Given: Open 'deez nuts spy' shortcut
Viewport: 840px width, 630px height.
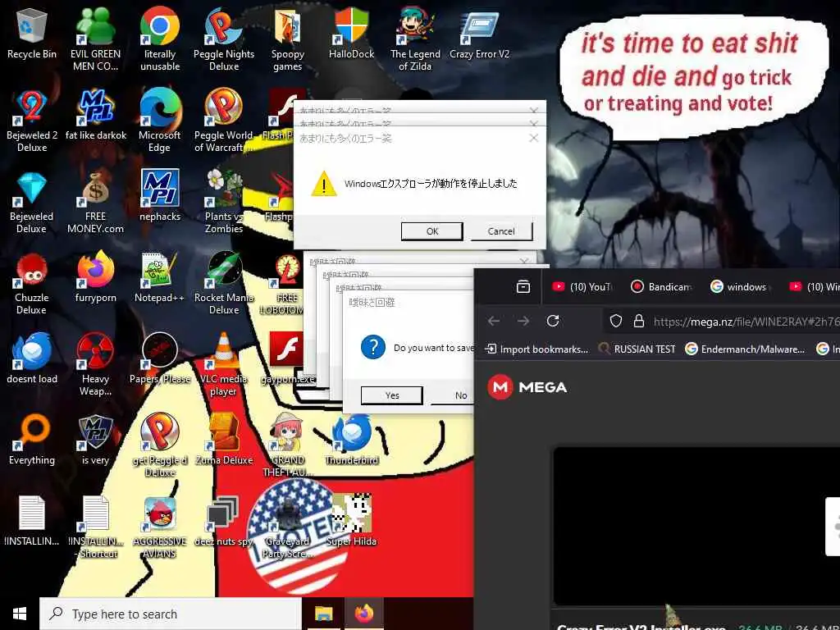Looking at the screenshot, I should (224, 521).
